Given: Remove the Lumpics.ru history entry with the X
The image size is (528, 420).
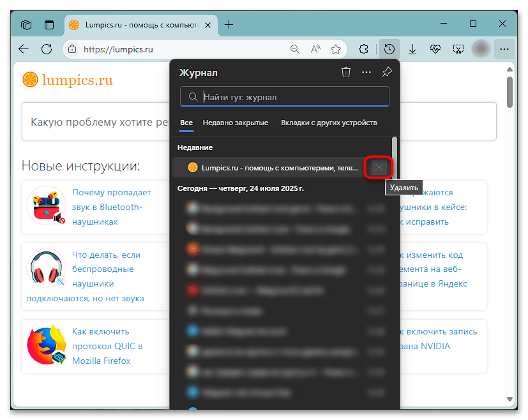Looking at the screenshot, I should pos(379,168).
